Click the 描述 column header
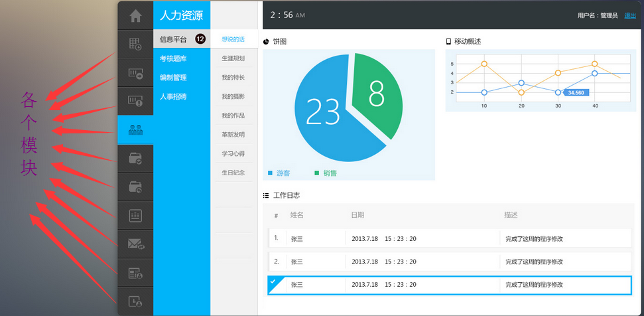 [511, 215]
